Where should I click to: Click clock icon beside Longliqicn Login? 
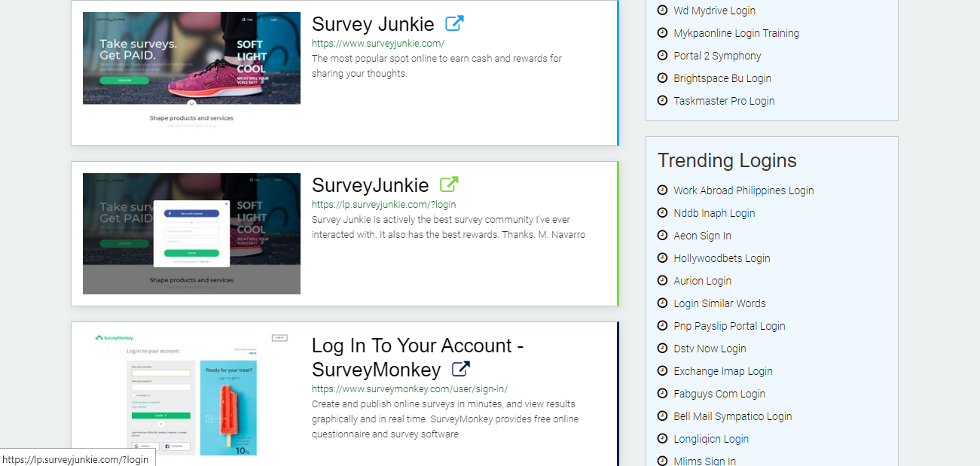(662, 438)
